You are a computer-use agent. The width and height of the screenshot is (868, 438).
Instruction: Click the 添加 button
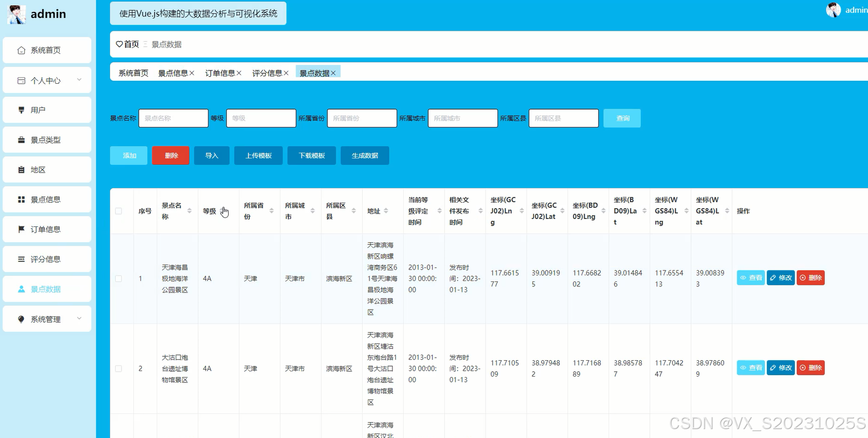[129, 156]
